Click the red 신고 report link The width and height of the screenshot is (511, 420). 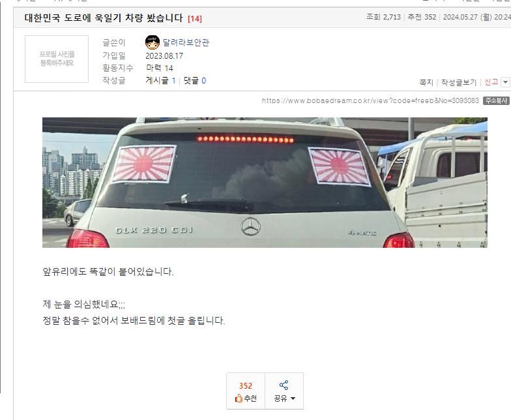coord(491,82)
